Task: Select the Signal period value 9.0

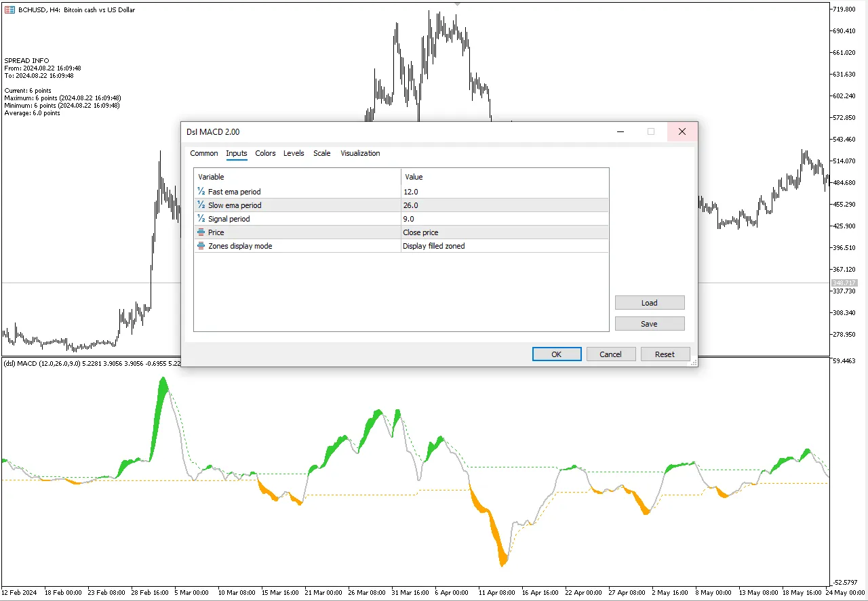Action: tap(505, 219)
